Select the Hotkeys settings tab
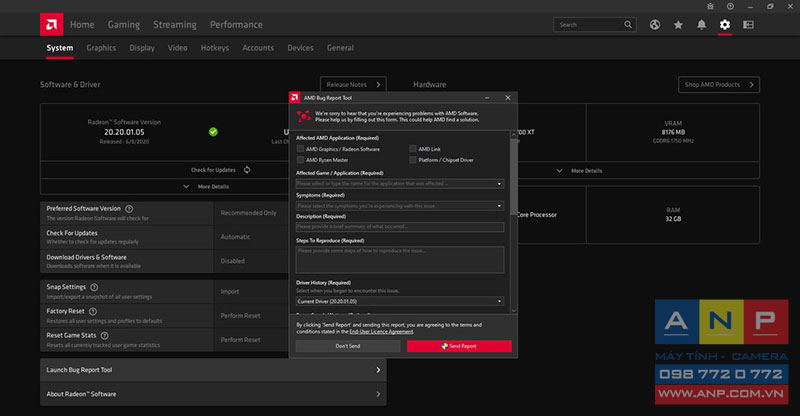800x416 pixels. point(215,48)
